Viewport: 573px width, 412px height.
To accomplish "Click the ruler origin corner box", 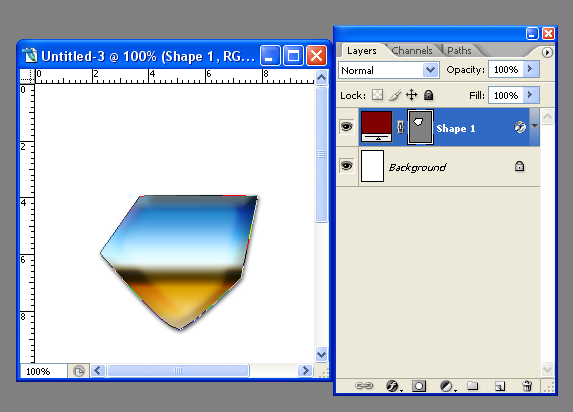I will 27,76.
